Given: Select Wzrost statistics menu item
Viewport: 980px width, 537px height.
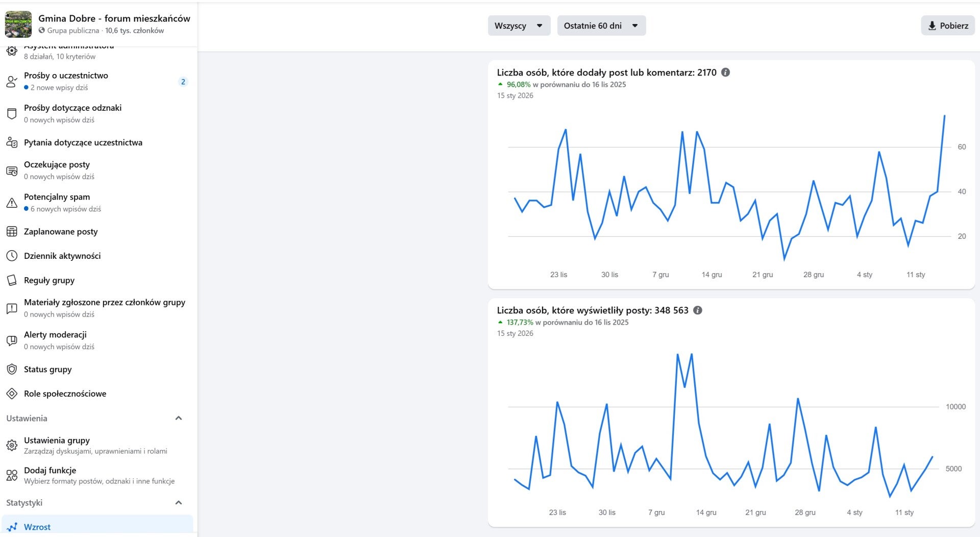Looking at the screenshot, I should [37, 527].
